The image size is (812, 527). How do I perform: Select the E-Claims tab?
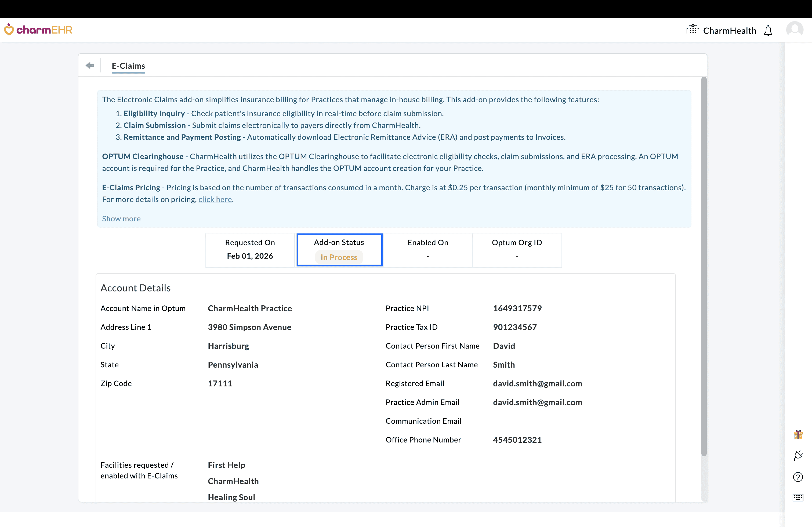128,66
